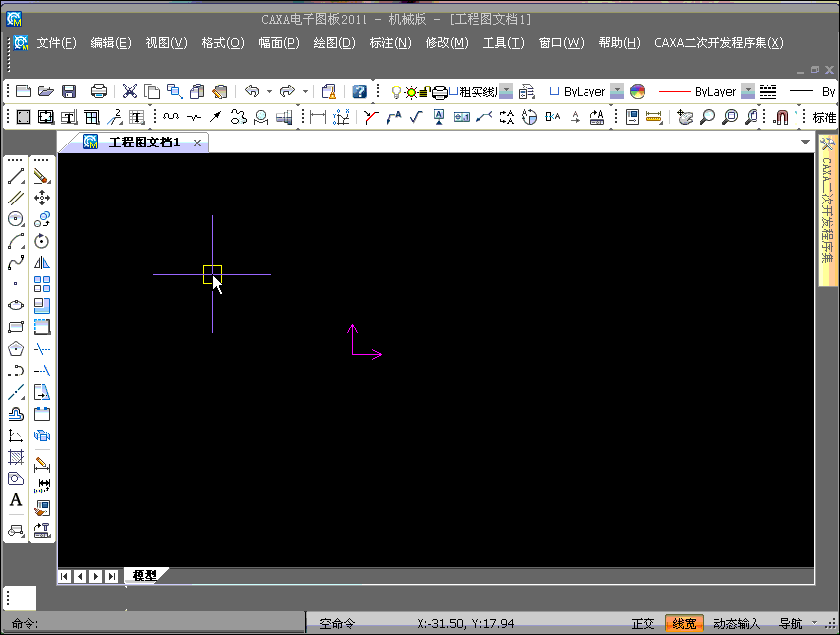Select the Polygon drawing tool
This screenshot has width=840, height=635.
(16, 349)
